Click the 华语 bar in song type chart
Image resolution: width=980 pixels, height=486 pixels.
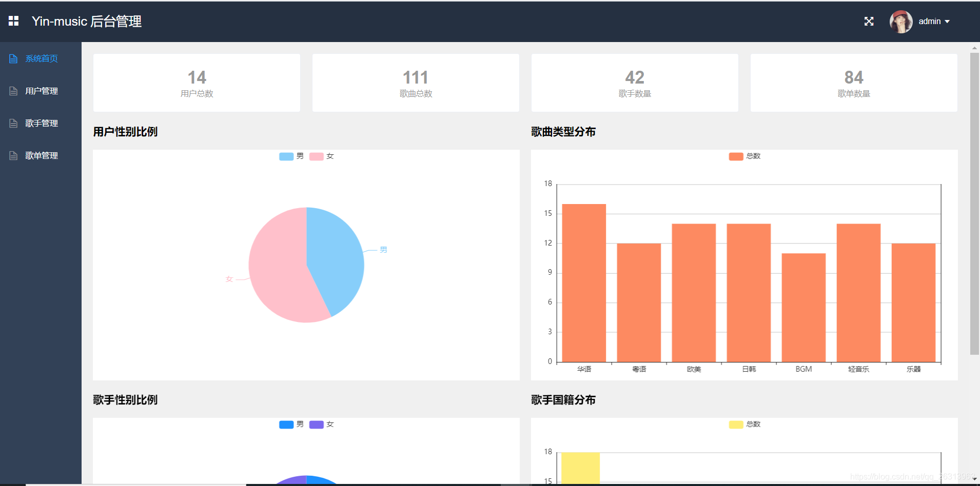click(584, 283)
